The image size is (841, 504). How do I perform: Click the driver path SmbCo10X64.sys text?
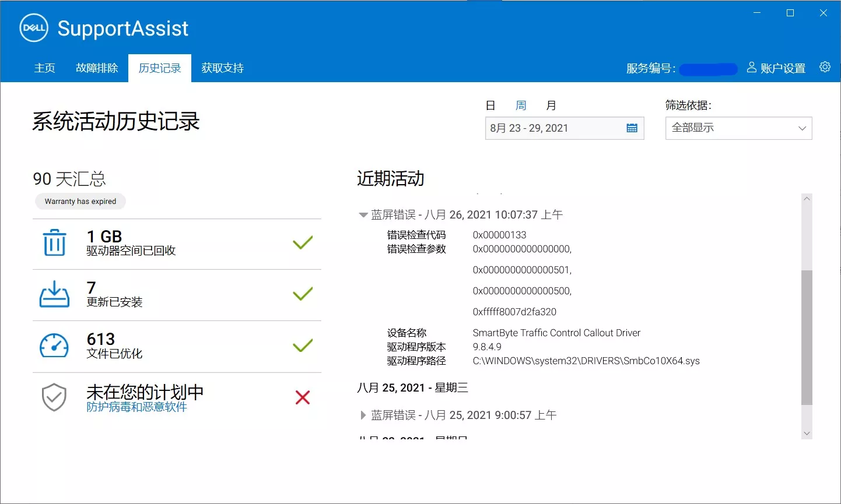[x=586, y=361]
